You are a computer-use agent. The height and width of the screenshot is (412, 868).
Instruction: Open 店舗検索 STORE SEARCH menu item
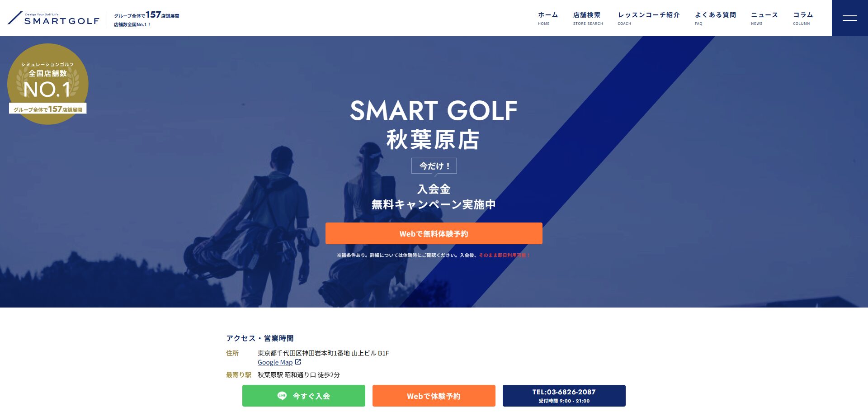(588, 19)
